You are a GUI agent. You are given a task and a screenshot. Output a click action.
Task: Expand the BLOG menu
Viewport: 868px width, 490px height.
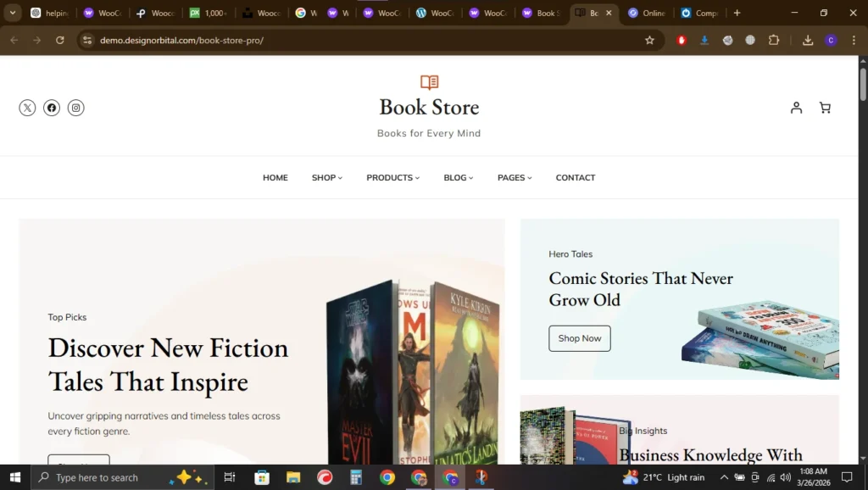[x=458, y=178]
